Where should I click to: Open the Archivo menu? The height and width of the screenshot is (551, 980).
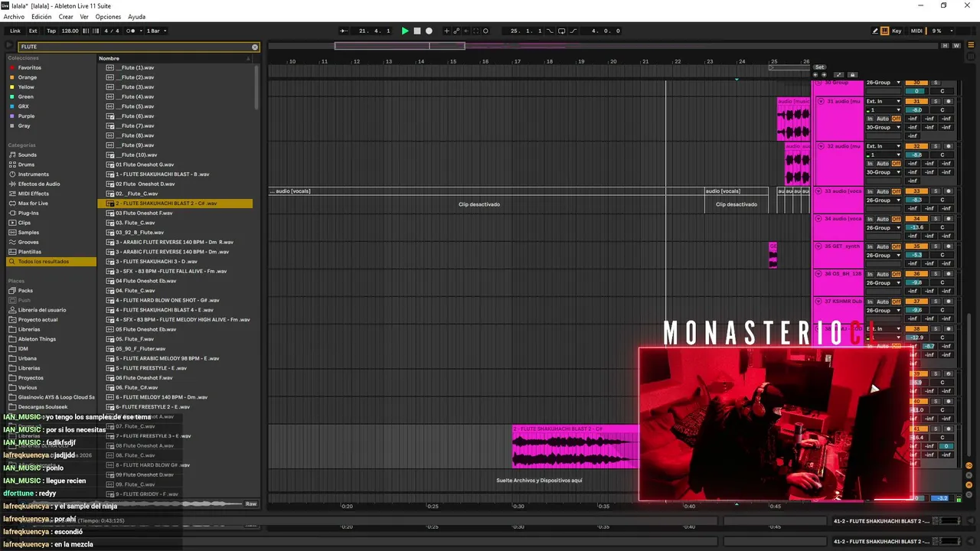14,17
